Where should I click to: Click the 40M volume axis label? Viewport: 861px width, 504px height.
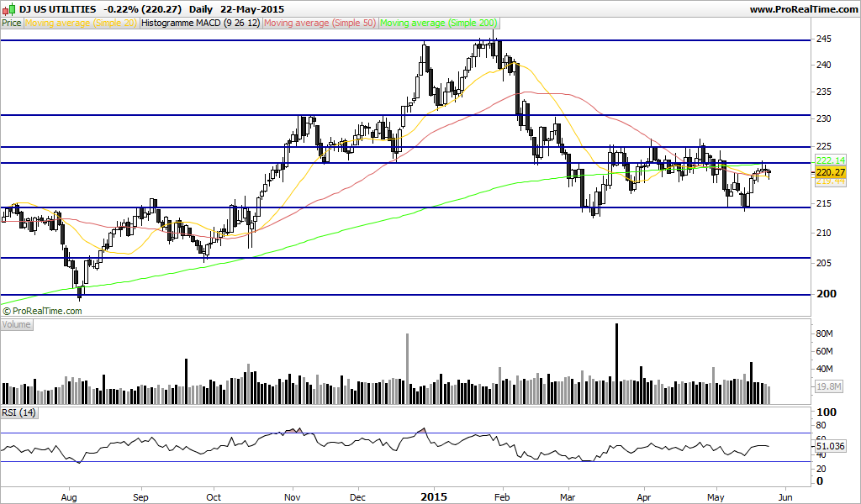[825, 369]
